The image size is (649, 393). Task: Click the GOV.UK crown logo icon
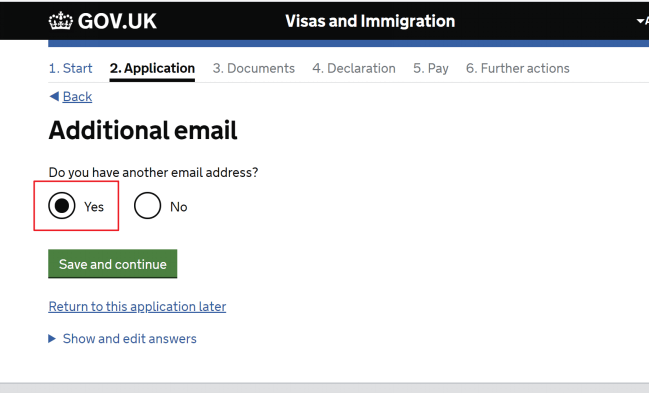pyautogui.click(x=60, y=21)
